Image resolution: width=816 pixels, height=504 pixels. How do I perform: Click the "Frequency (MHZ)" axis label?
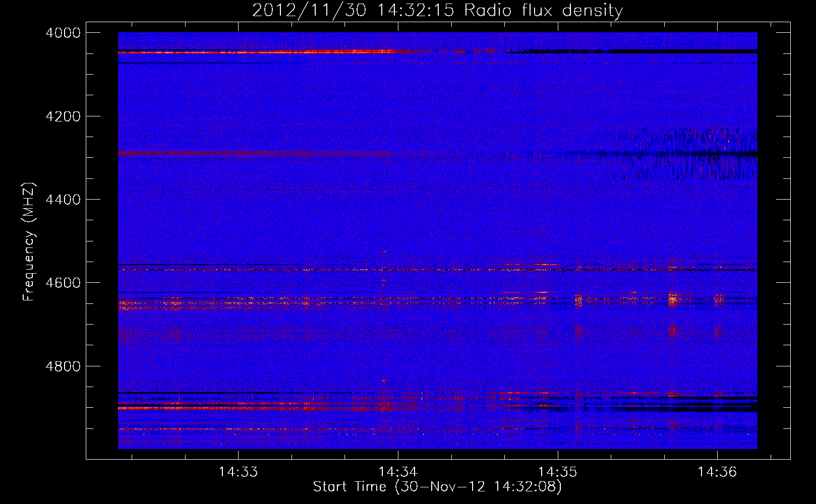point(29,242)
